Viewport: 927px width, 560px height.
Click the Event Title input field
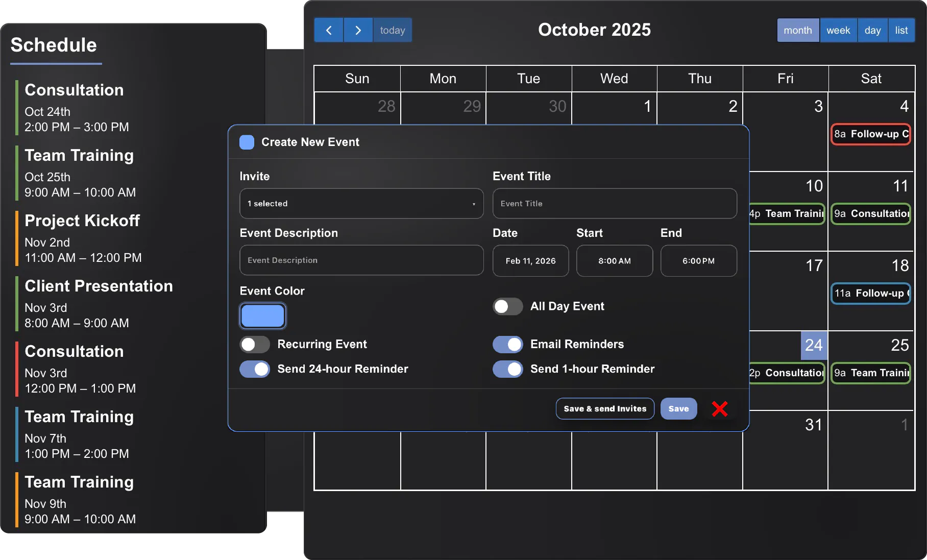click(614, 203)
